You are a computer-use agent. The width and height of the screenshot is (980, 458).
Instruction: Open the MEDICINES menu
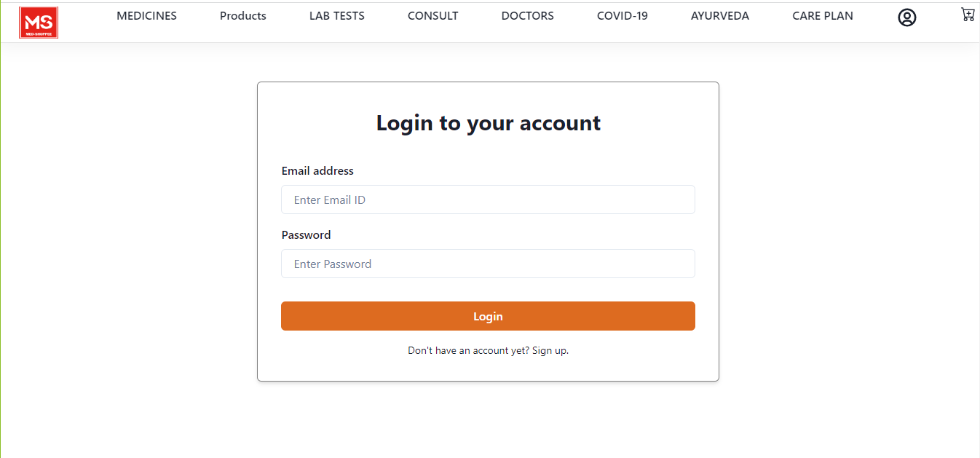[146, 15]
